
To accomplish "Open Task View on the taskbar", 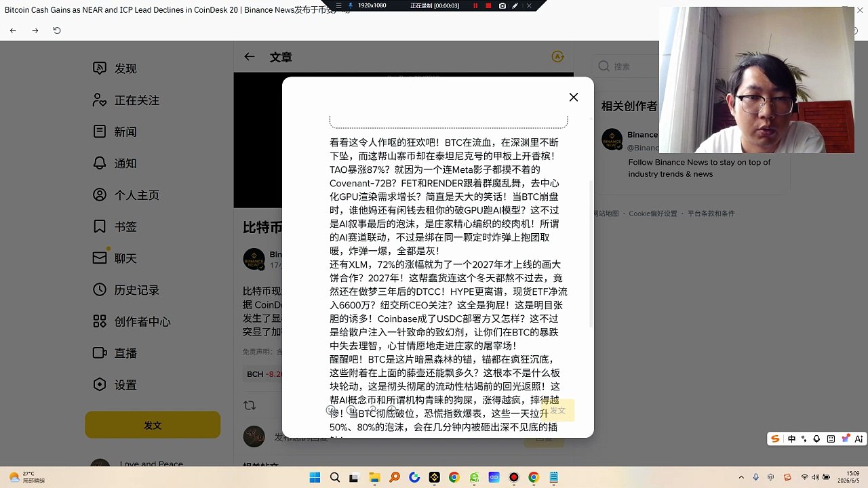I will coord(354,477).
